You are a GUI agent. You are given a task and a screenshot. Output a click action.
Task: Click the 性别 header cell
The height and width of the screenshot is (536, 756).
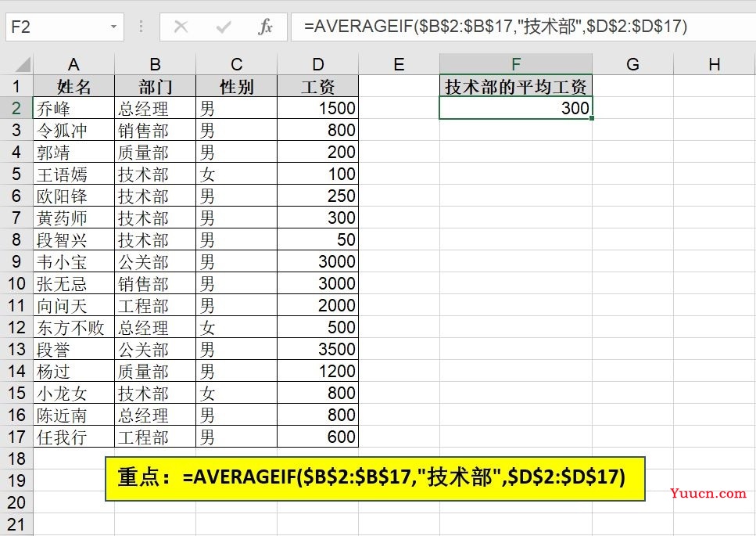tap(236, 86)
